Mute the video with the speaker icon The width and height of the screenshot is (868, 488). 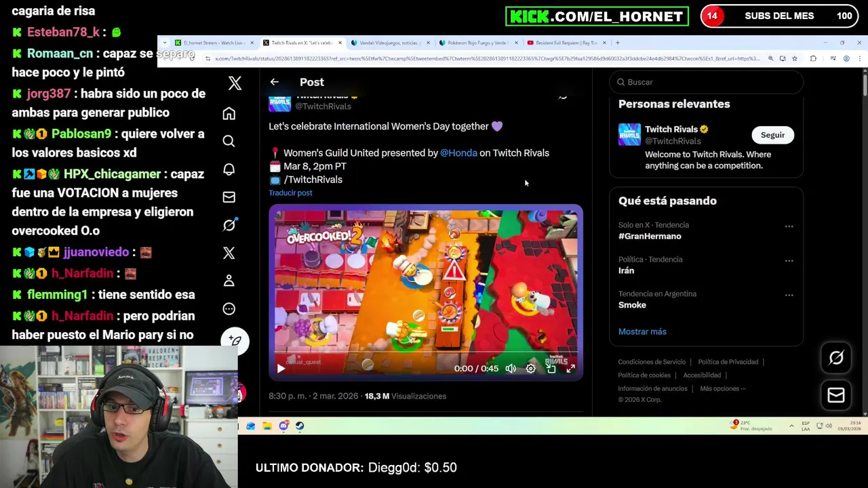511,369
